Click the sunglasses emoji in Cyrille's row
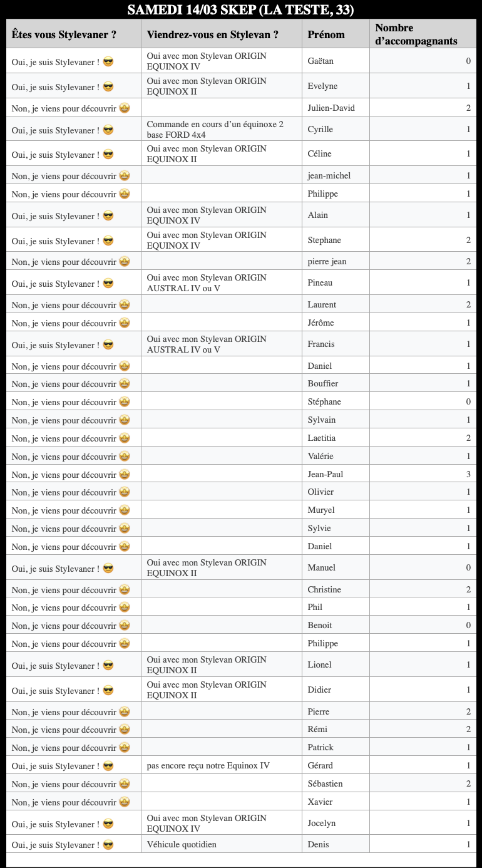482x868 pixels. 108,130
